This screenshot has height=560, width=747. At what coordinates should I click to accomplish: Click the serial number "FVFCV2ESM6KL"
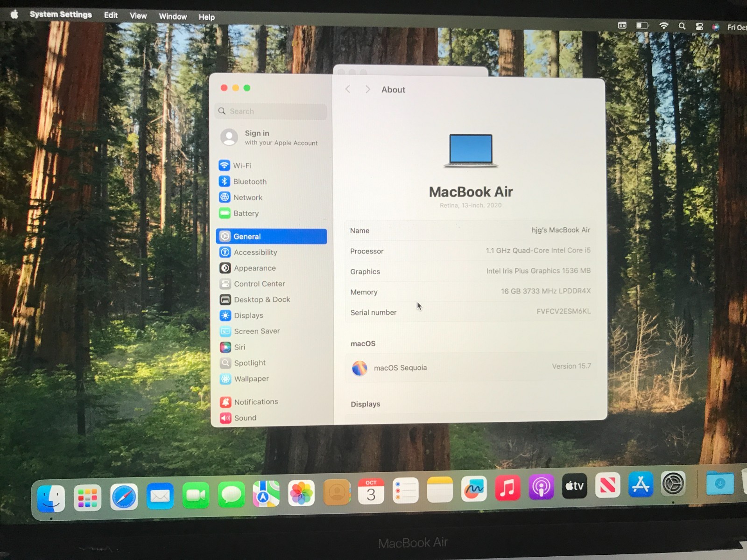[564, 311]
